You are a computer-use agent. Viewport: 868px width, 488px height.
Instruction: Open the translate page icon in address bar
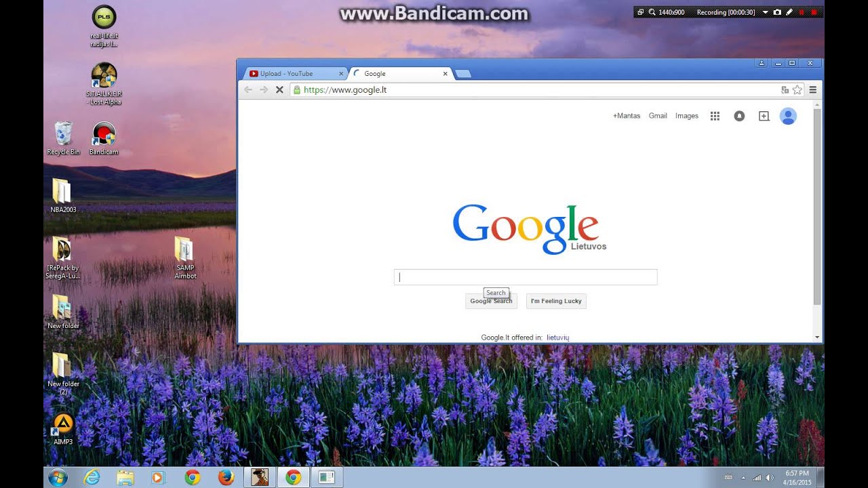pyautogui.click(x=785, y=89)
